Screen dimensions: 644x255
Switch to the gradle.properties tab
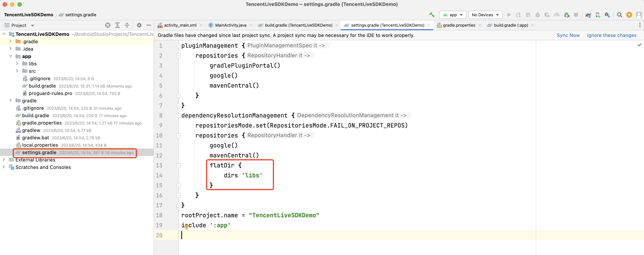(x=459, y=25)
